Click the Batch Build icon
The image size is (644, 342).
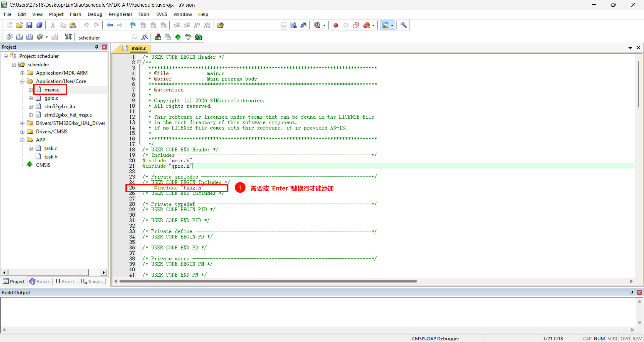(x=40, y=37)
